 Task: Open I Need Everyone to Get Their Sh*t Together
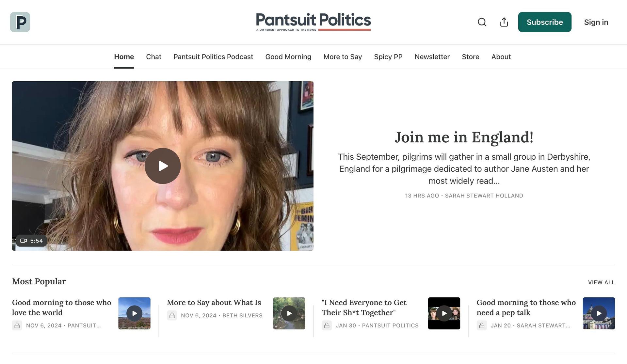pyautogui.click(x=364, y=308)
